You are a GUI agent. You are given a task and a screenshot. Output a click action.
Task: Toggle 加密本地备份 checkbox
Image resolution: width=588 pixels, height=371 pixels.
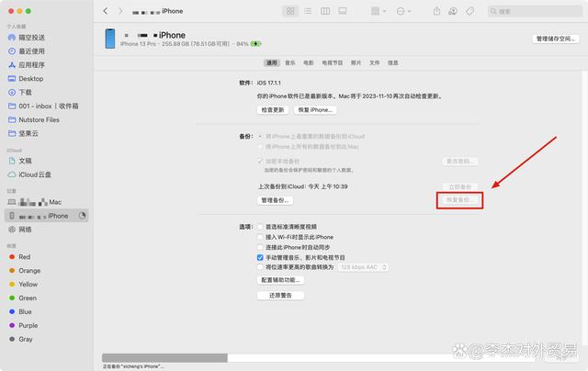coord(260,161)
